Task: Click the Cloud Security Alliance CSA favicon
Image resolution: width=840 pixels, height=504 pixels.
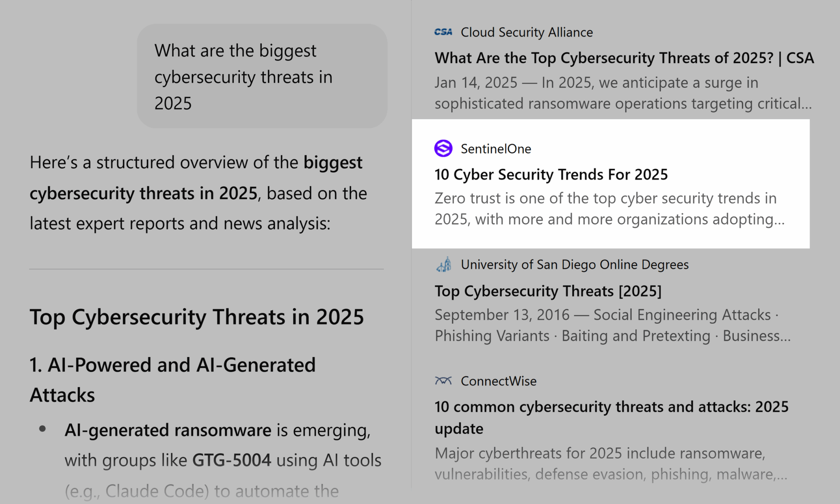Action: tap(443, 32)
